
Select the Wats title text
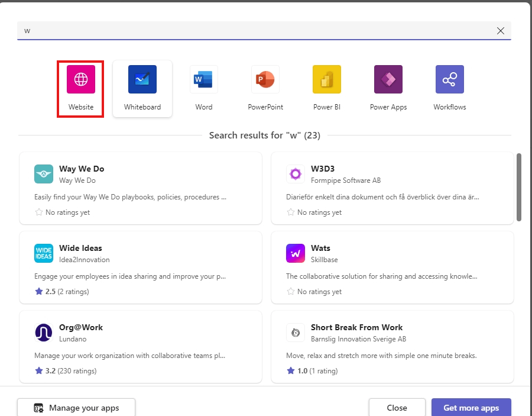click(x=320, y=249)
